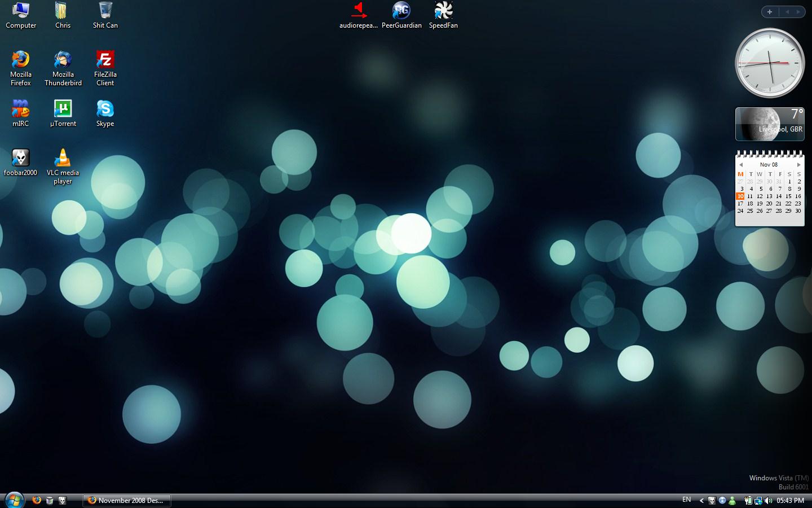Select the PeerGuardian desktop shortcut

coord(401,15)
